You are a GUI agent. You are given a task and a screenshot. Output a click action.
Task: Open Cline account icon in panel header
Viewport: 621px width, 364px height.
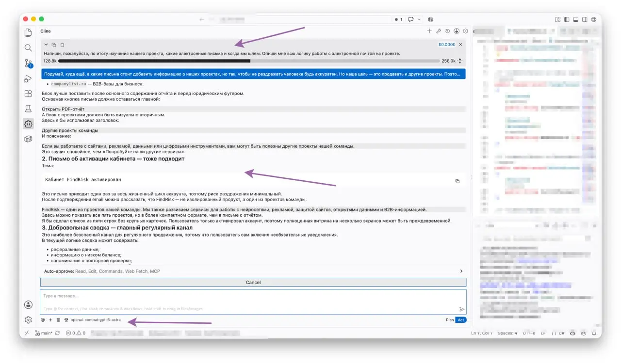tap(457, 31)
